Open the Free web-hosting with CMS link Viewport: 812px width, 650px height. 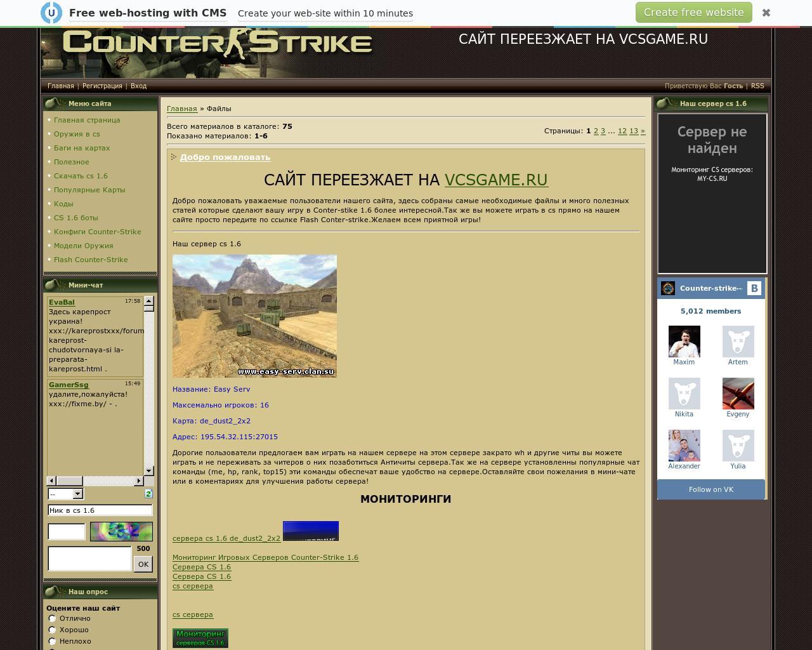pos(148,13)
